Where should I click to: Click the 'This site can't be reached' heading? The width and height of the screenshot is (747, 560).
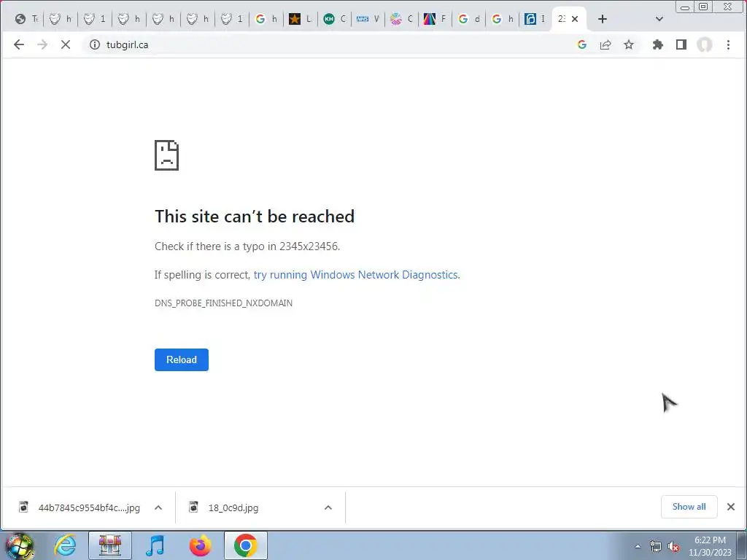255,217
